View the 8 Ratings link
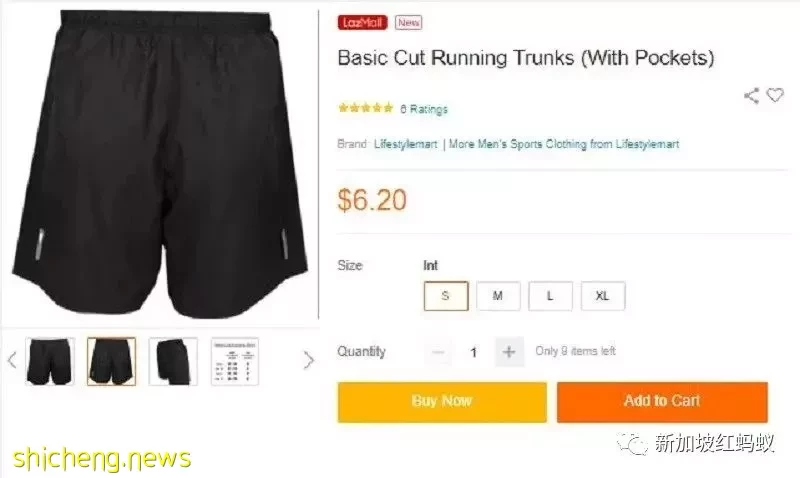This screenshot has height=478, width=800. tap(424, 109)
